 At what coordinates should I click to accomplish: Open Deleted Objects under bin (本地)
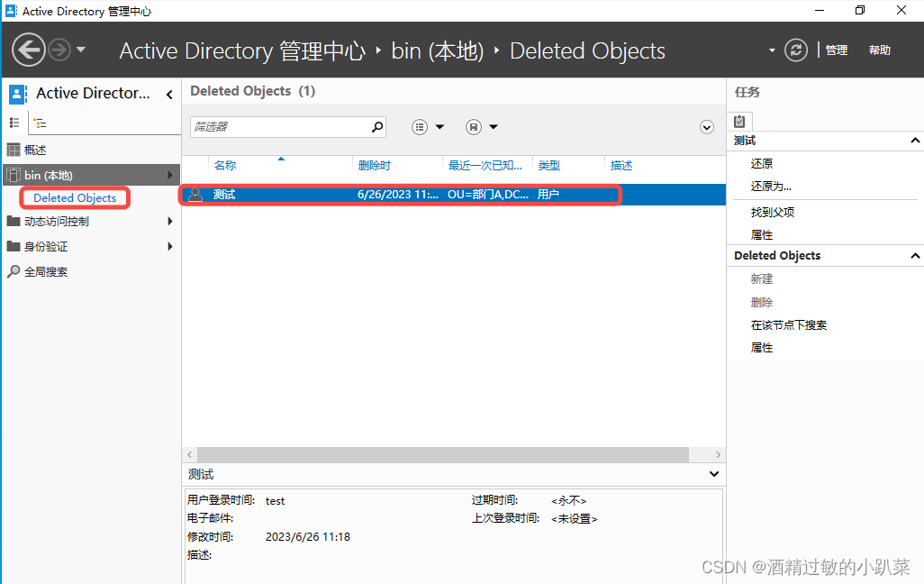point(75,197)
